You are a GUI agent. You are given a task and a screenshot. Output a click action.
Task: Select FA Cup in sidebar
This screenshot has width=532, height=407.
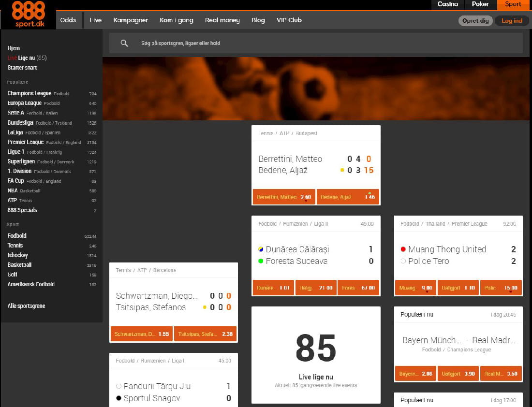[x=52, y=181]
